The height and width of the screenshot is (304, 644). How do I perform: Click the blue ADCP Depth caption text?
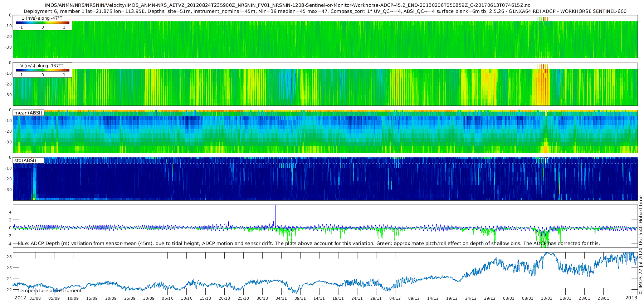[x=308, y=243]
